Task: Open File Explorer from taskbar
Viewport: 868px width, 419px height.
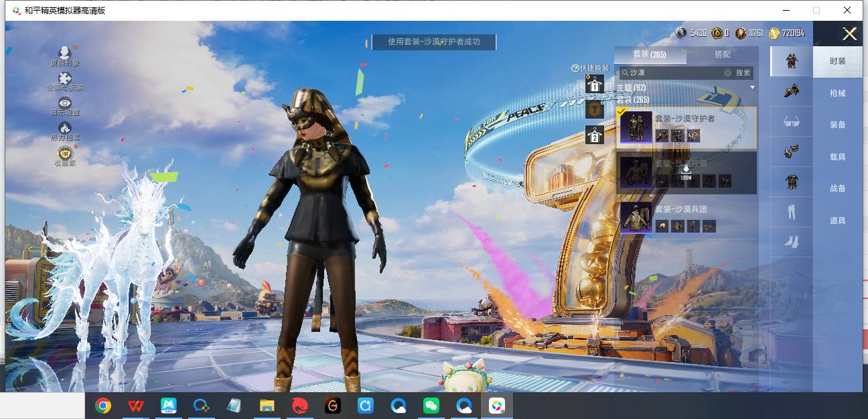Action: (267, 406)
